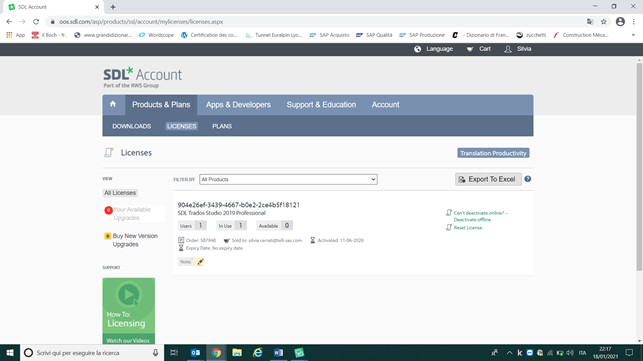The height and width of the screenshot is (361, 643).
Task: Open the zucchetti bookmark
Action: 531,35
